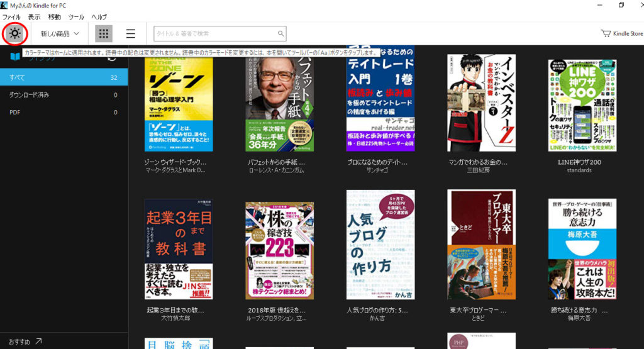Open the 東大卒プロゲーマー book cover
644x349 pixels.
pos(481,244)
